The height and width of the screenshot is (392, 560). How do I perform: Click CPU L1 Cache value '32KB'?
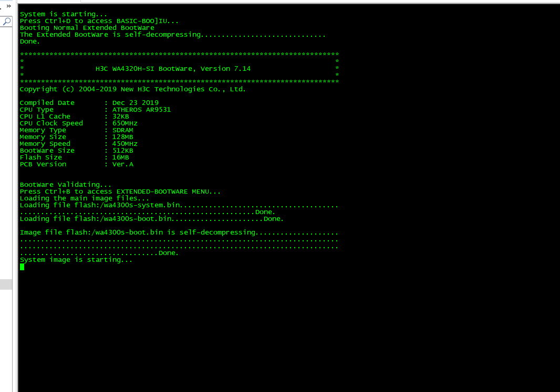pyautogui.click(x=121, y=116)
